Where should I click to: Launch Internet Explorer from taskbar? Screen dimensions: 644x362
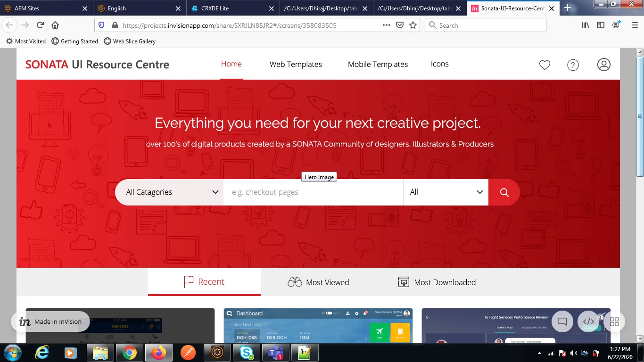[42, 353]
